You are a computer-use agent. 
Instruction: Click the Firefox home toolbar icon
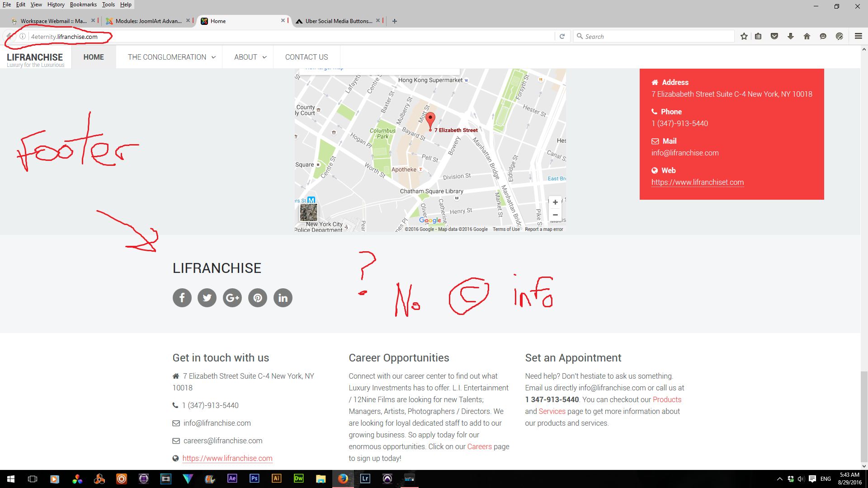tap(807, 36)
